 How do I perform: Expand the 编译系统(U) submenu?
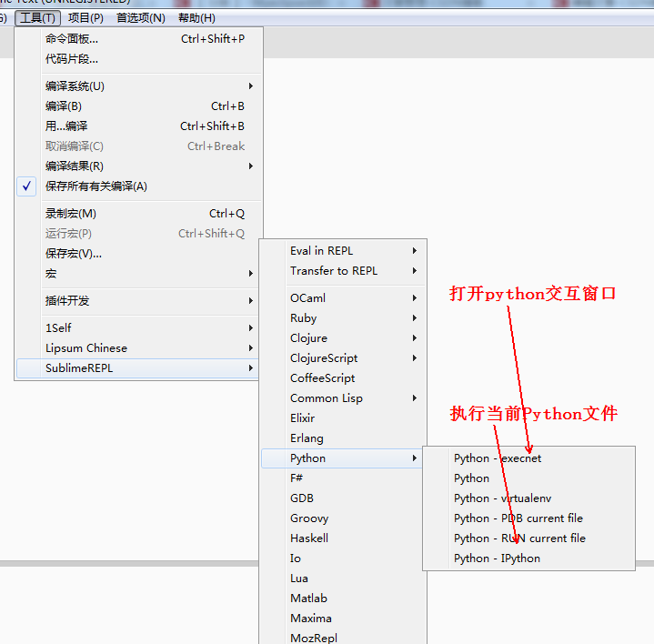coord(139,86)
